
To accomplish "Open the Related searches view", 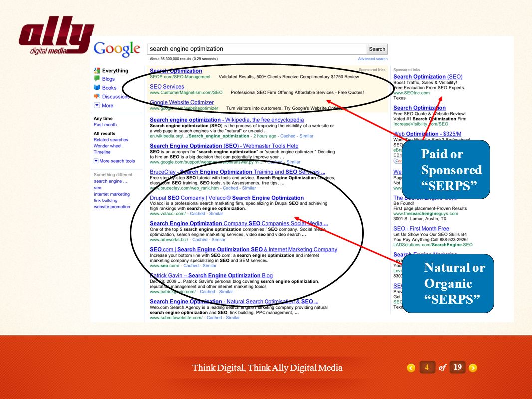I will point(111,139).
